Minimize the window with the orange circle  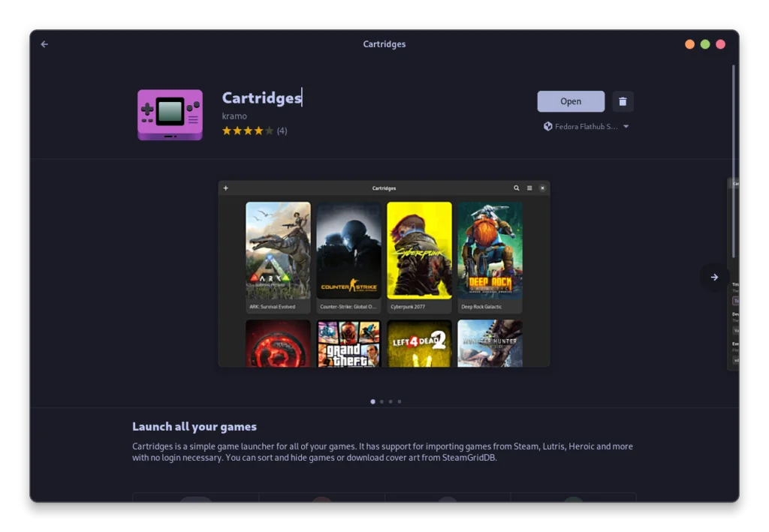689,44
